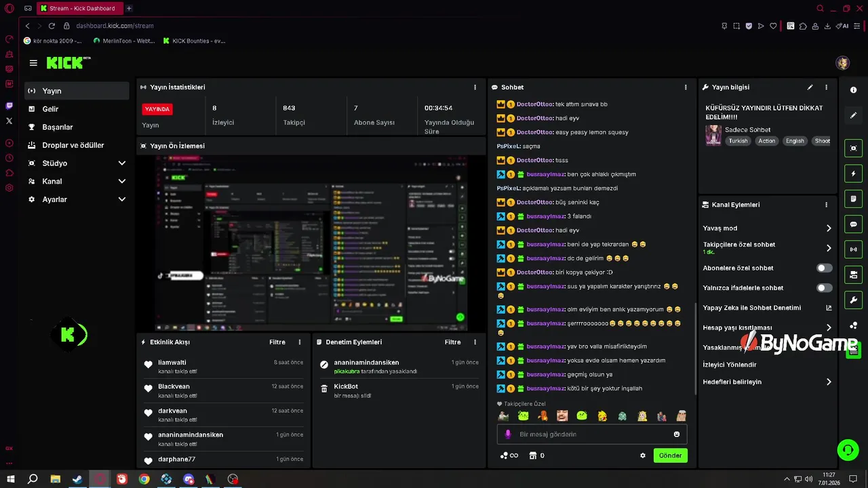Image resolution: width=868 pixels, height=488 pixels.
Task: Open KICK Bounties bookmark
Action: (194, 41)
